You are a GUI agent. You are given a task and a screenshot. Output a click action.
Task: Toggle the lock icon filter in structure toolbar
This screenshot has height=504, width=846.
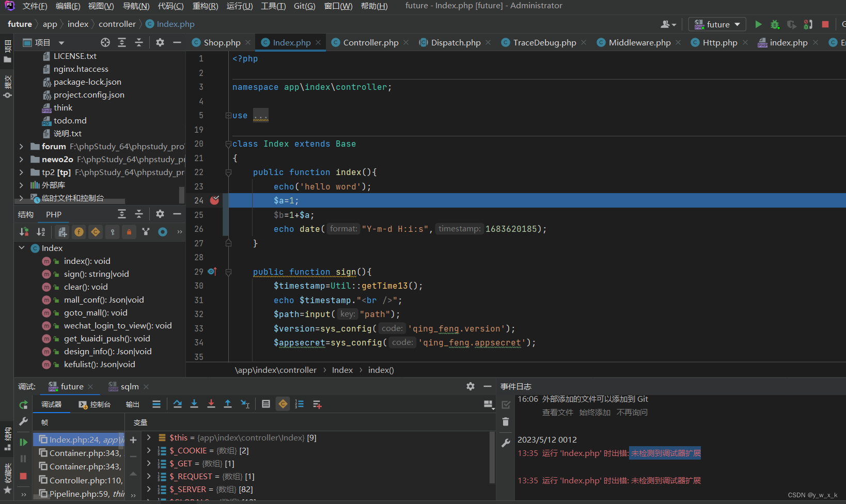coord(129,232)
